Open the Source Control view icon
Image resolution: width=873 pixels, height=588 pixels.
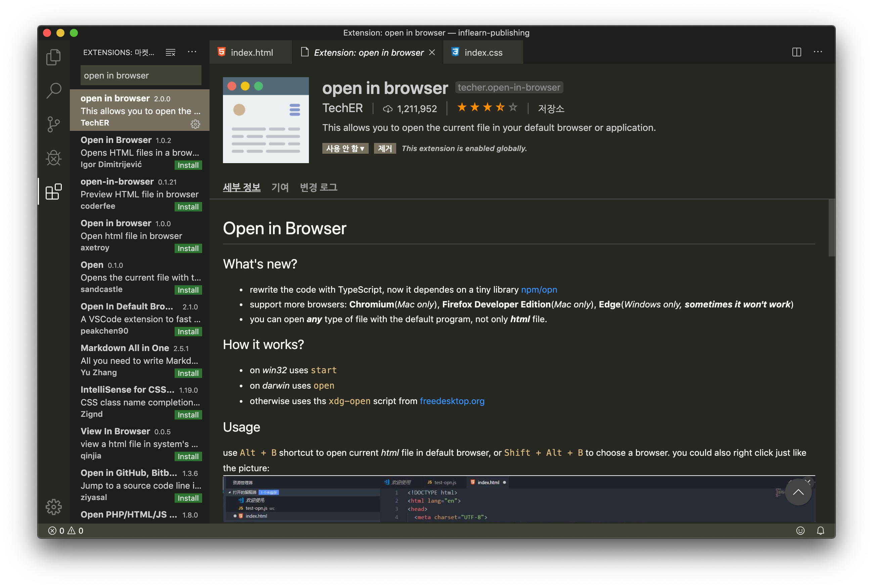point(53,124)
